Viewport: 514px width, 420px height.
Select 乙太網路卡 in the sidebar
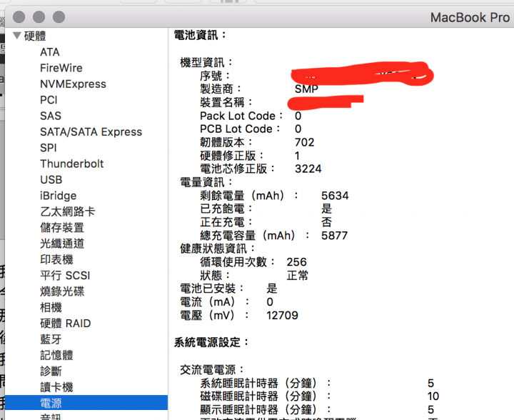68,211
